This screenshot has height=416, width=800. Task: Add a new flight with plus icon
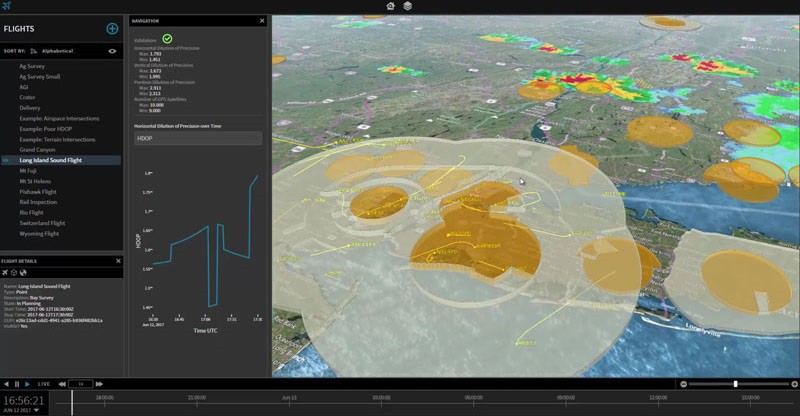pos(112,29)
